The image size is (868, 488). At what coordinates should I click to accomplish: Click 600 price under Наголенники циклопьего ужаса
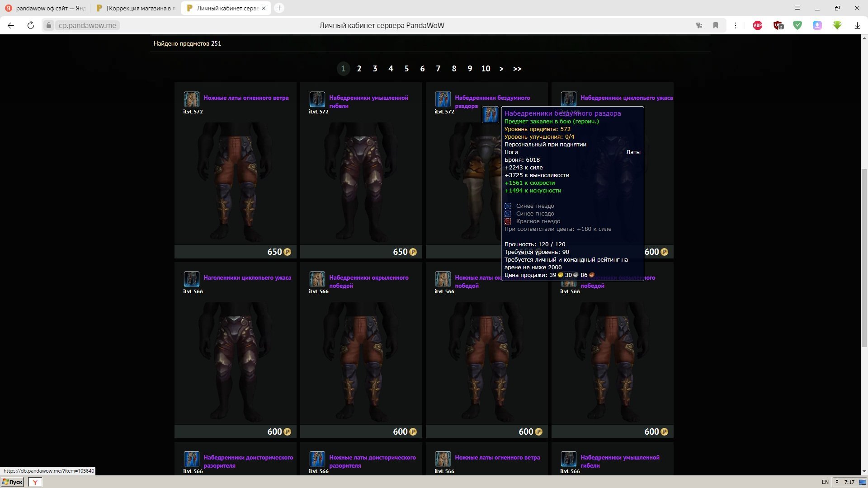click(x=279, y=432)
